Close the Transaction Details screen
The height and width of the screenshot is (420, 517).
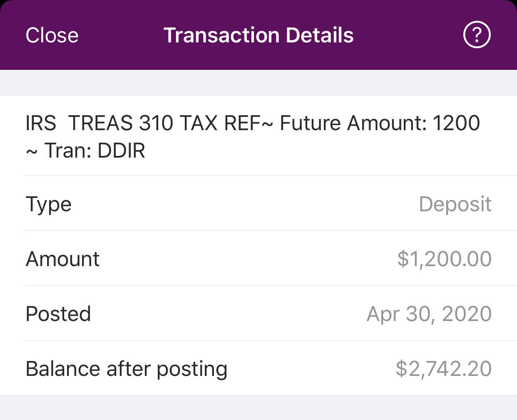click(52, 35)
